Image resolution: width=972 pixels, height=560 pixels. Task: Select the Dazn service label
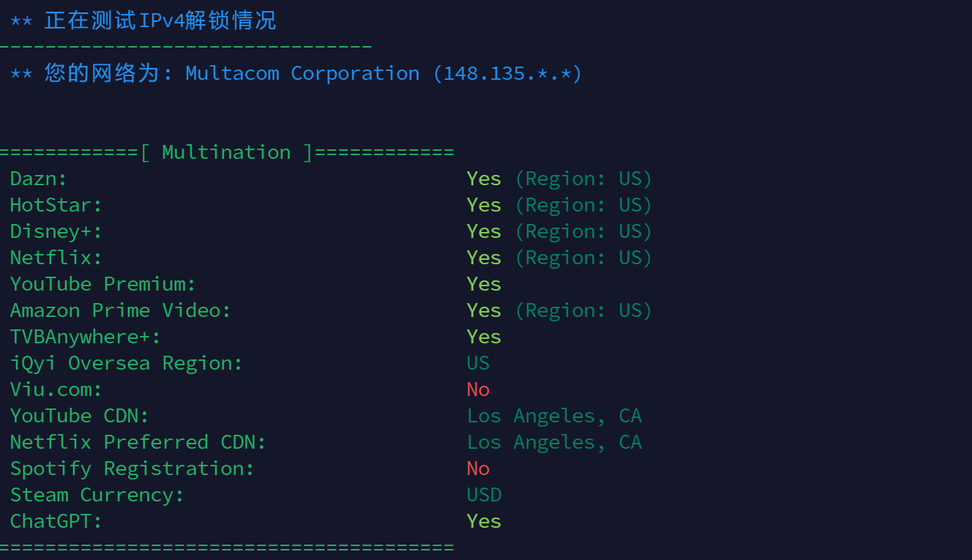[39, 179]
